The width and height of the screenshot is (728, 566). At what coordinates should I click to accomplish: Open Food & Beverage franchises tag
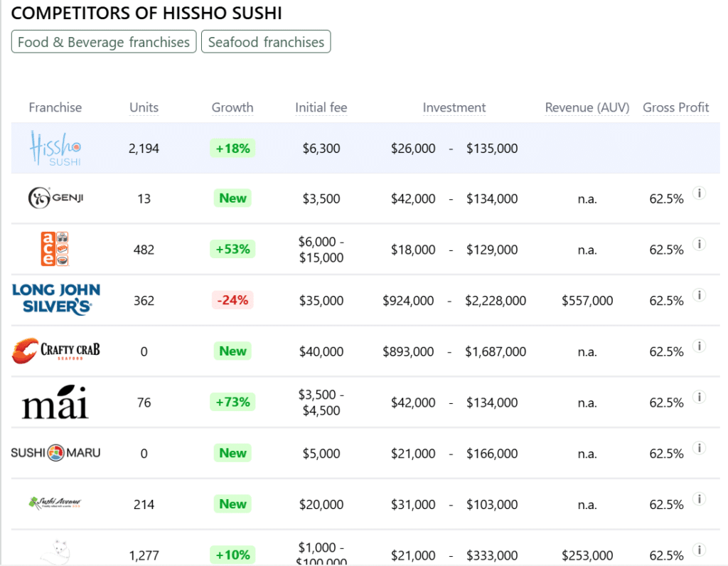[x=104, y=42]
